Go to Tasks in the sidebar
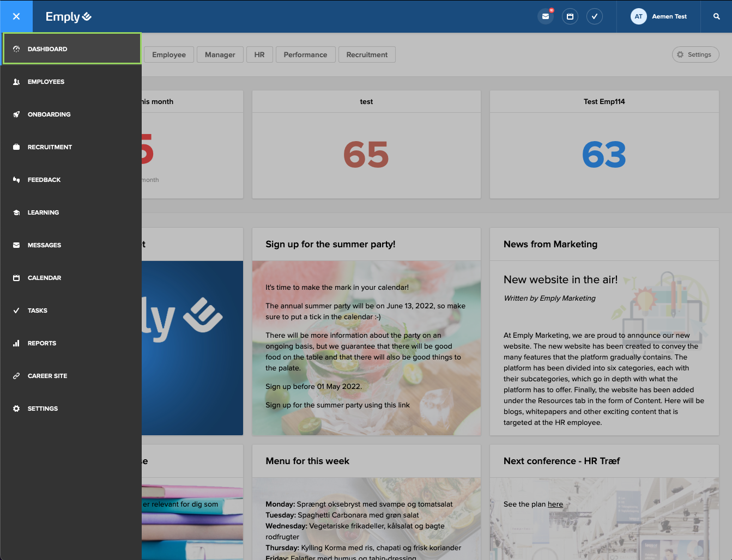The width and height of the screenshot is (732, 560). tap(38, 311)
